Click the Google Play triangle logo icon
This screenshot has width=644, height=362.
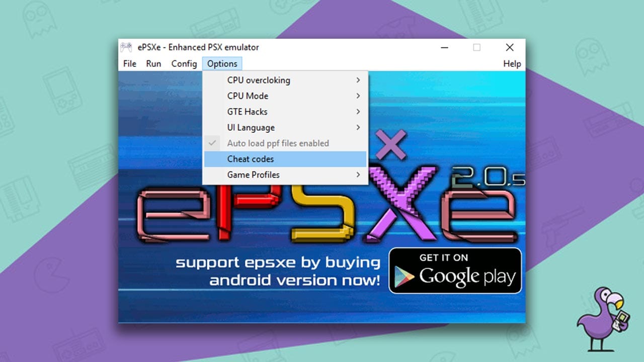click(404, 277)
